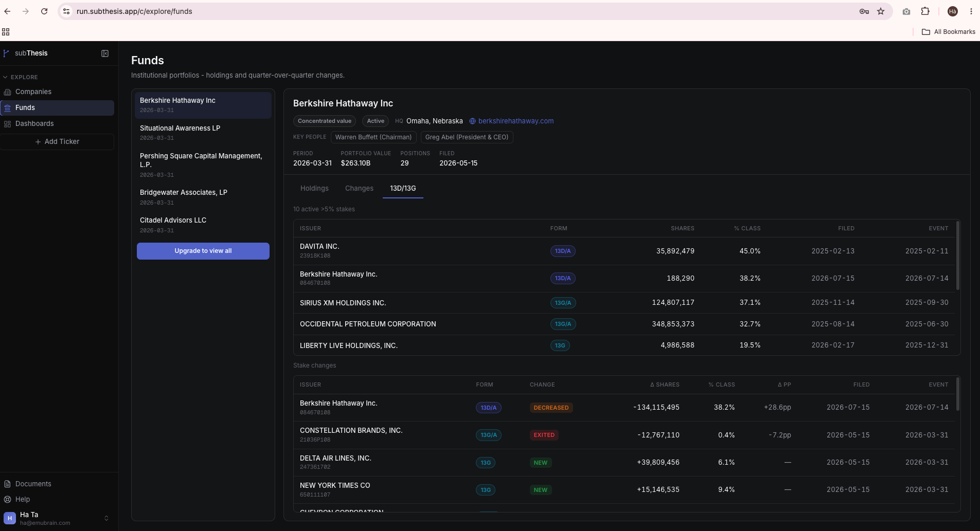Click the subThesis logo icon
This screenshot has height=531, width=980.
(6, 53)
